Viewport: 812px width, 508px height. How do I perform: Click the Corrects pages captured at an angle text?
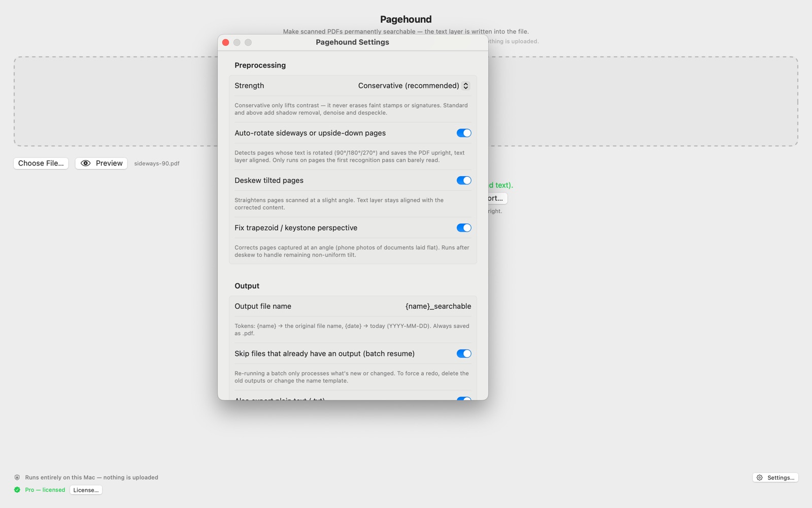(x=352, y=251)
